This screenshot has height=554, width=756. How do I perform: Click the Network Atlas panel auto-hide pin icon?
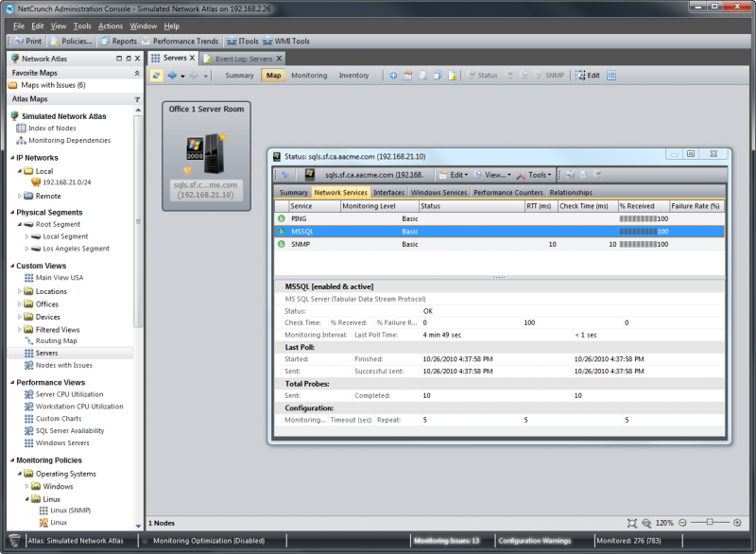pyautogui.click(x=129, y=59)
